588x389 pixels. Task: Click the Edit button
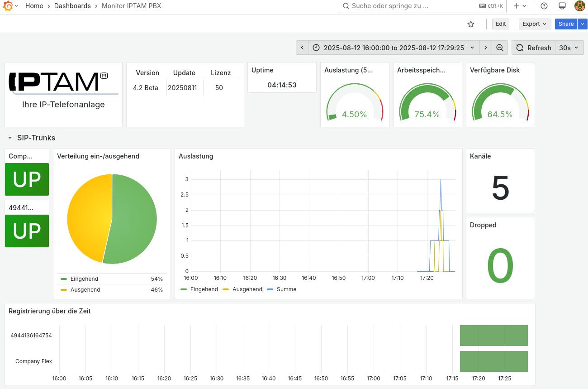tap(501, 24)
